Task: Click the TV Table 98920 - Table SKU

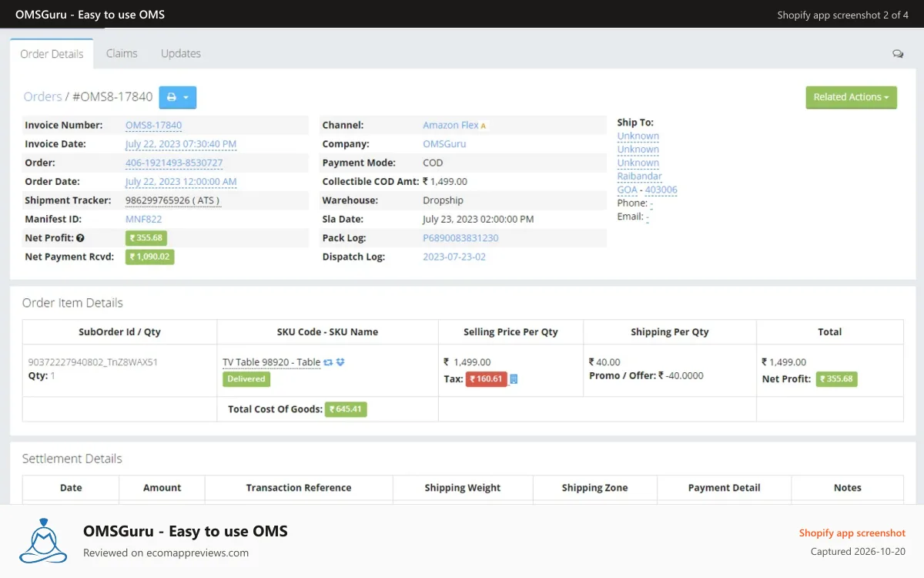Action: pos(271,362)
